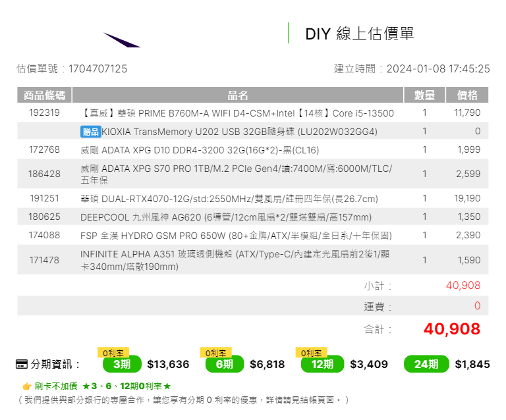Click the 合計 label

[x=378, y=329]
